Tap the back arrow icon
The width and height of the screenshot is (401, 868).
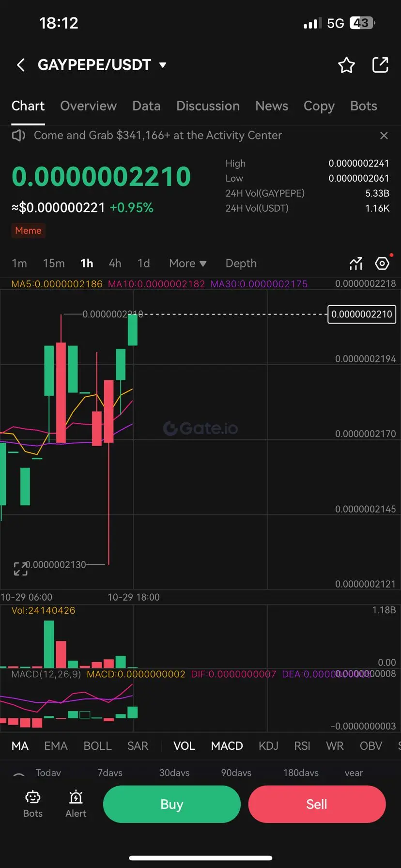point(20,65)
